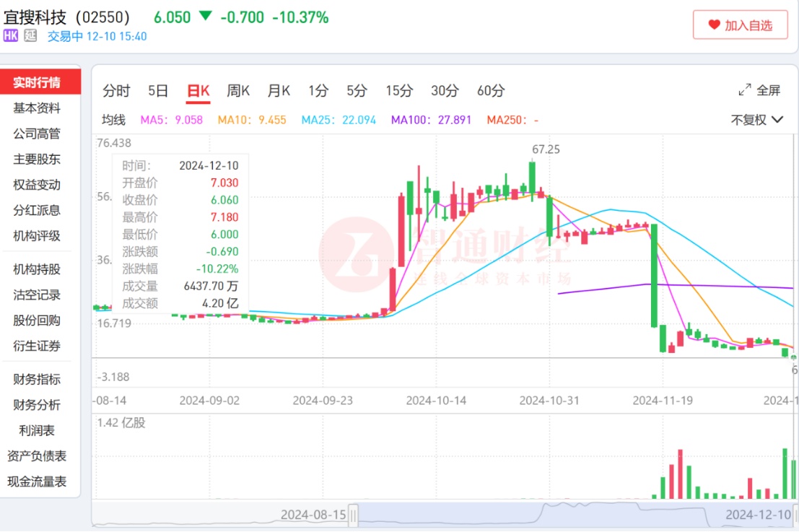This screenshot has width=799, height=532.
Task: Click the 涨跌幅 -10.22% tooltip row
Action: pyautogui.click(x=180, y=269)
